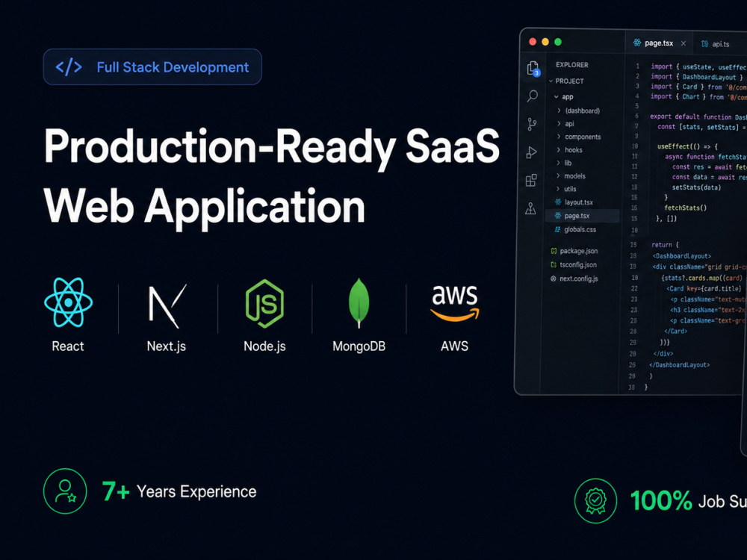
Task: Click the EXPLORER panel header
Action: 571,65
